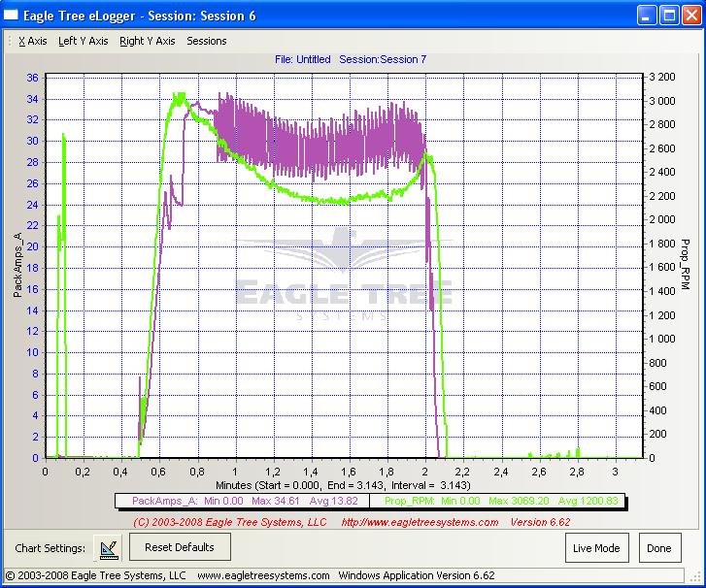Click the '(C) 2003-2008 Eagle Tree Systems, LLC' red text

[x=230, y=522]
